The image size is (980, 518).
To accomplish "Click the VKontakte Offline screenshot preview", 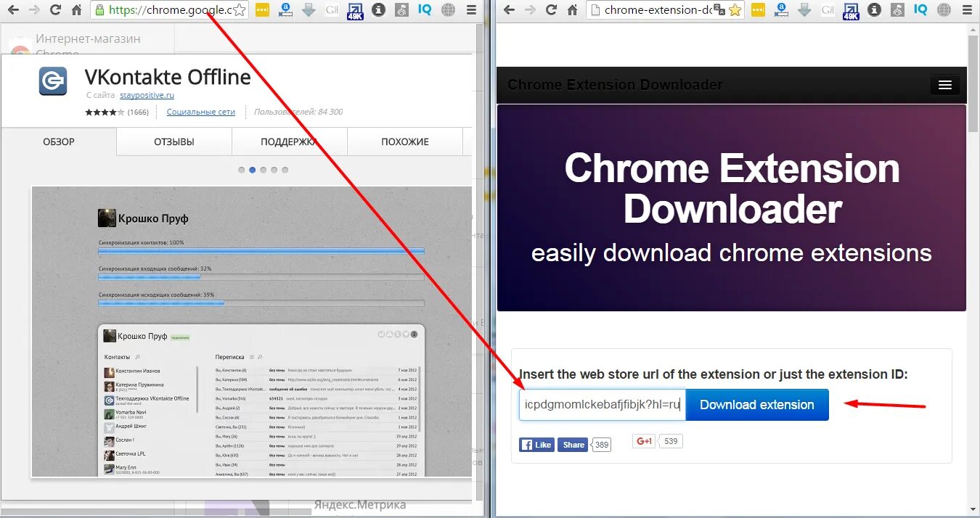I will (252, 332).
